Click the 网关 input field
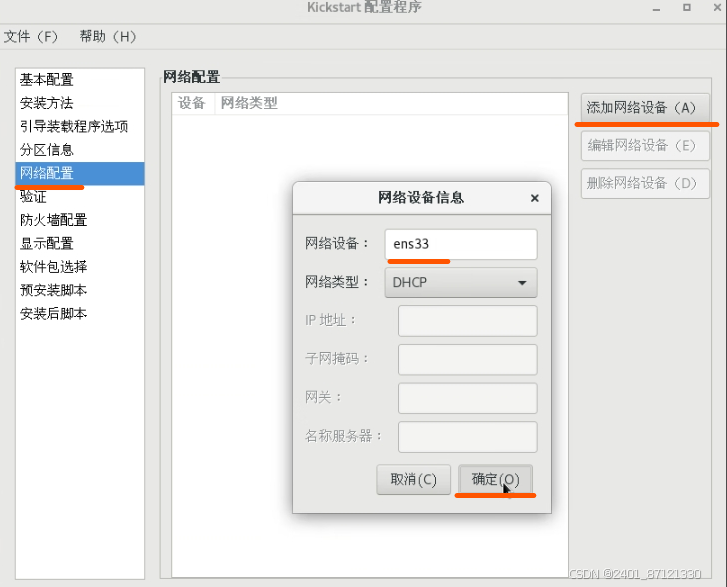This screenshot has height=587, width=727. click(467, 398)
